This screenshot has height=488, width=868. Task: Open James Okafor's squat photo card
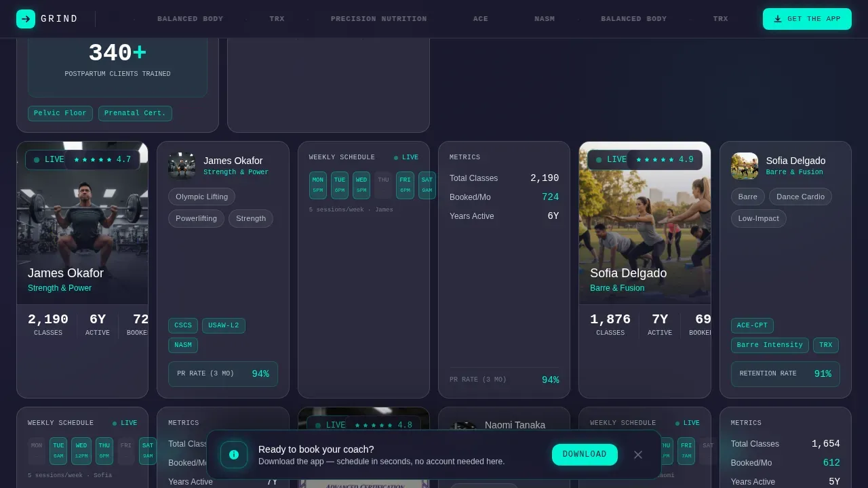tap(83, 223)
